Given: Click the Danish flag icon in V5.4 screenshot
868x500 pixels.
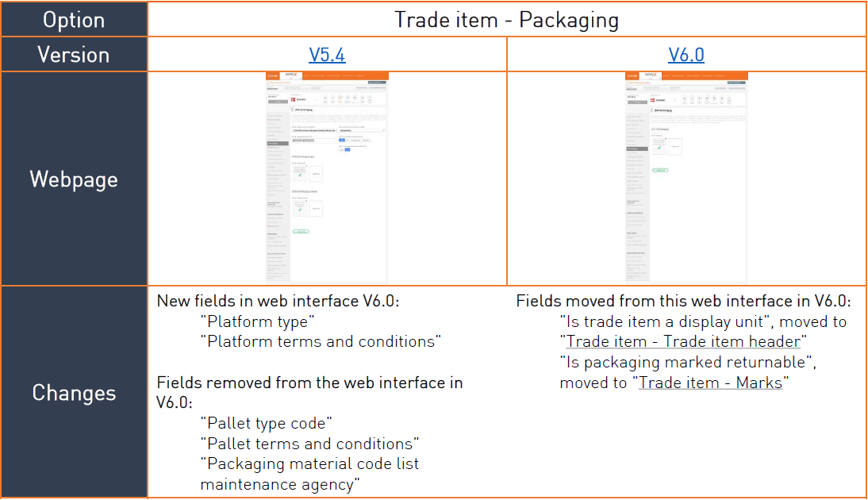Looking at the screenshot, I should pos(294,100).
